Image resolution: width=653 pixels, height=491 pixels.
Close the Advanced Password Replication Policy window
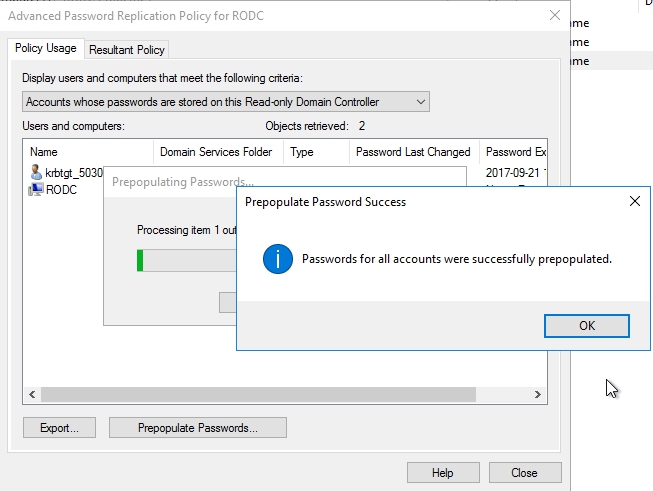555,15
